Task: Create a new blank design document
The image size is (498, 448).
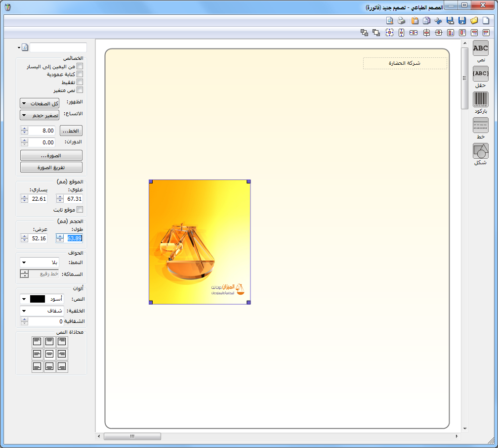Action: click(x=486, y=21)
